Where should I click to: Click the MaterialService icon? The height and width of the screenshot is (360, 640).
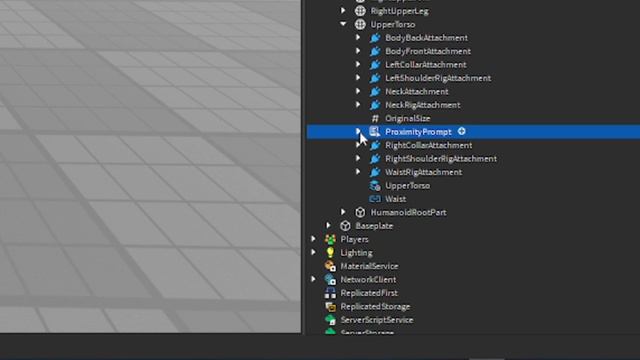click(330, 266)
